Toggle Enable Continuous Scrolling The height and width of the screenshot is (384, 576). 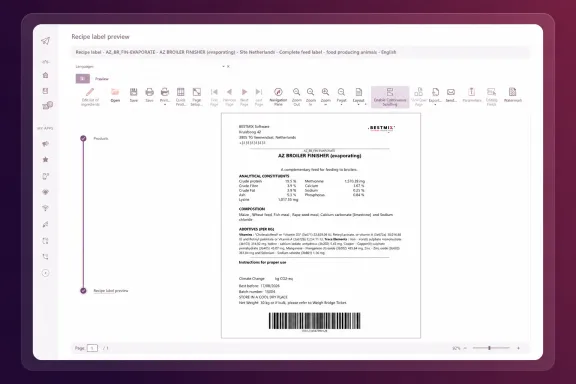390,97
